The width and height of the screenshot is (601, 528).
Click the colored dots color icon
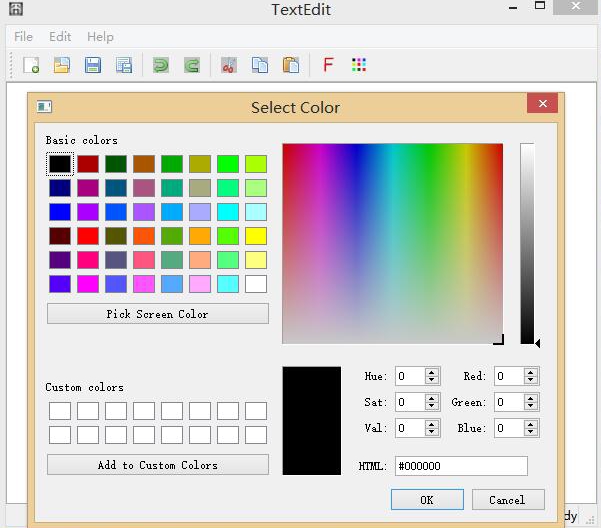point(359,66)
